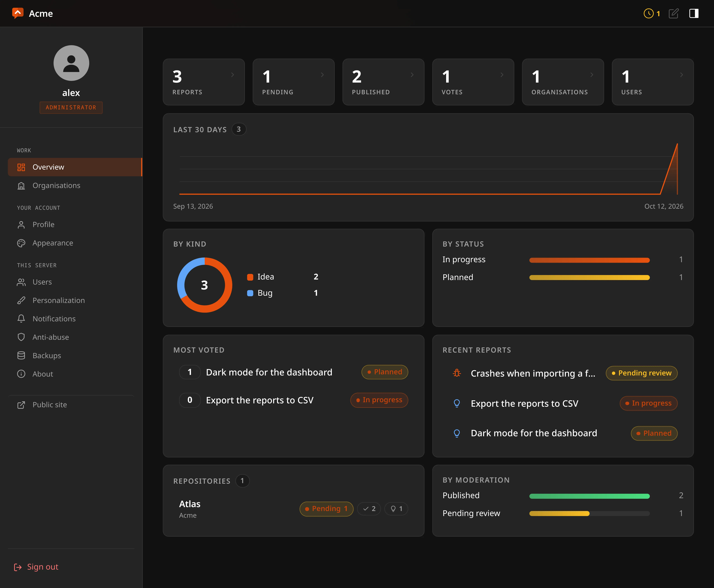714x588 pixels.
Task: Click the orange Idea legend swatch
Action: tap(250, 277)
